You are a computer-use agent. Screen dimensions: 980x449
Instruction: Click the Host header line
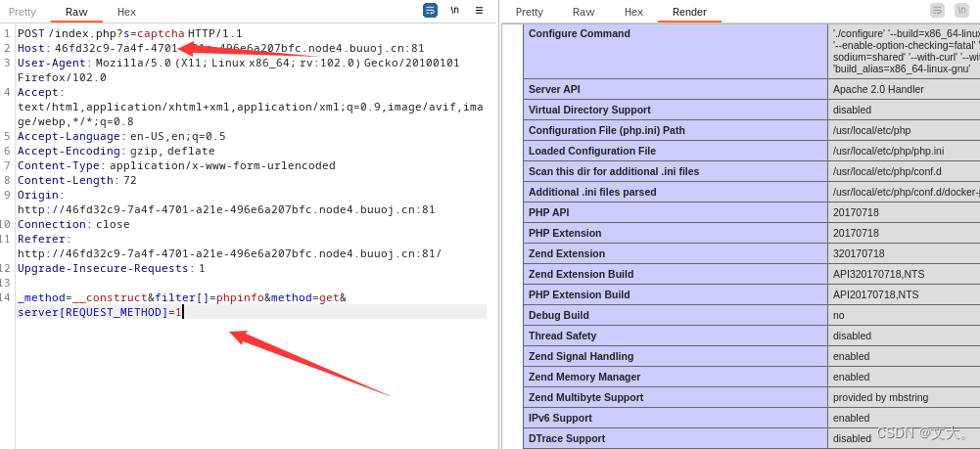(x=221, y=48)
